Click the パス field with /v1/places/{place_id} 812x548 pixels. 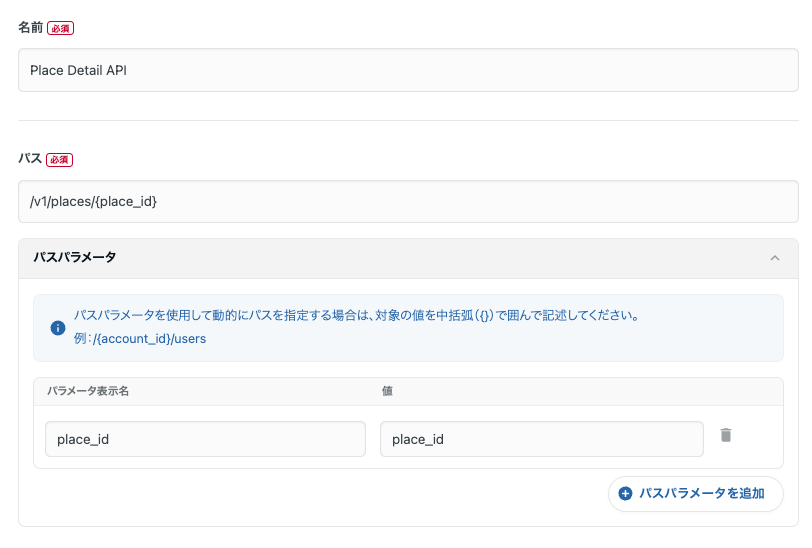pos(408,201)
